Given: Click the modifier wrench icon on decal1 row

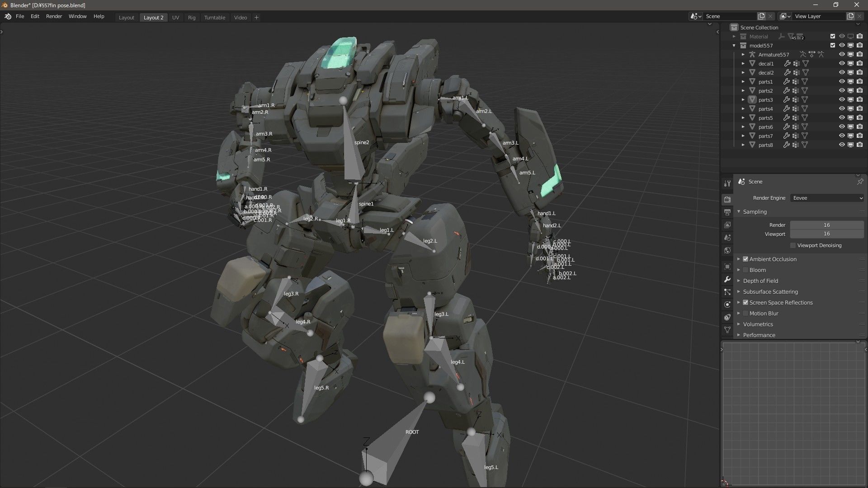Looking at the screenshot, I should 787,64.
